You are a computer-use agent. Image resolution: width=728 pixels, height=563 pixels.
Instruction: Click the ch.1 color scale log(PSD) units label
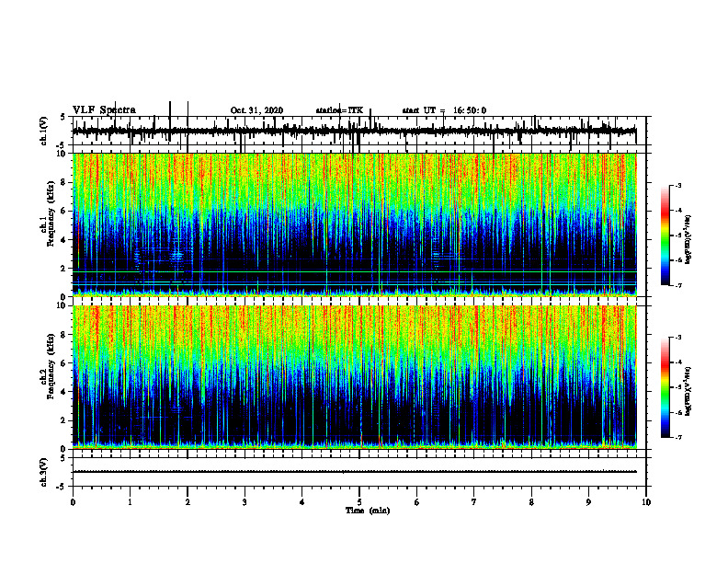(688, 240)
